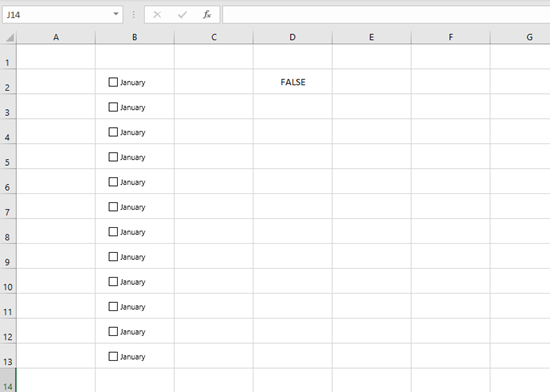Click the Select All corner triangle
Image resolution: width=550 pixels, height=392 pixels.
[10, 37]
